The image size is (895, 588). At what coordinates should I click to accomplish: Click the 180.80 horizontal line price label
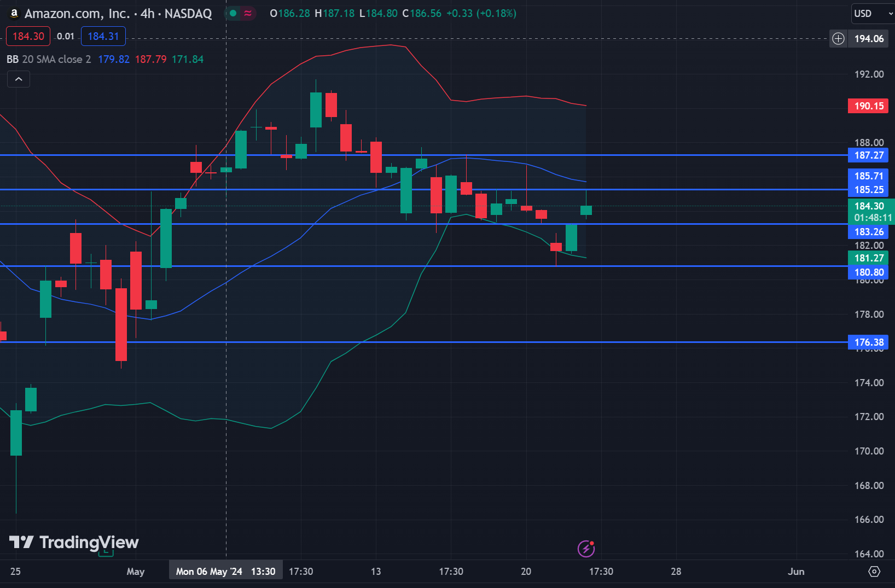[x=868, y=272]
